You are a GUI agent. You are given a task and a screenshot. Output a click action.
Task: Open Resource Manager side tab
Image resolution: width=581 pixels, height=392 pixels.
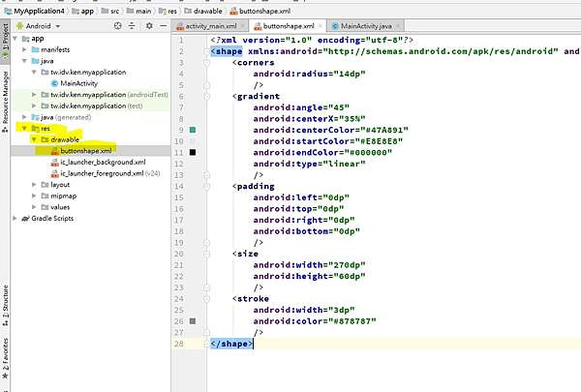(x=5, y=102)
